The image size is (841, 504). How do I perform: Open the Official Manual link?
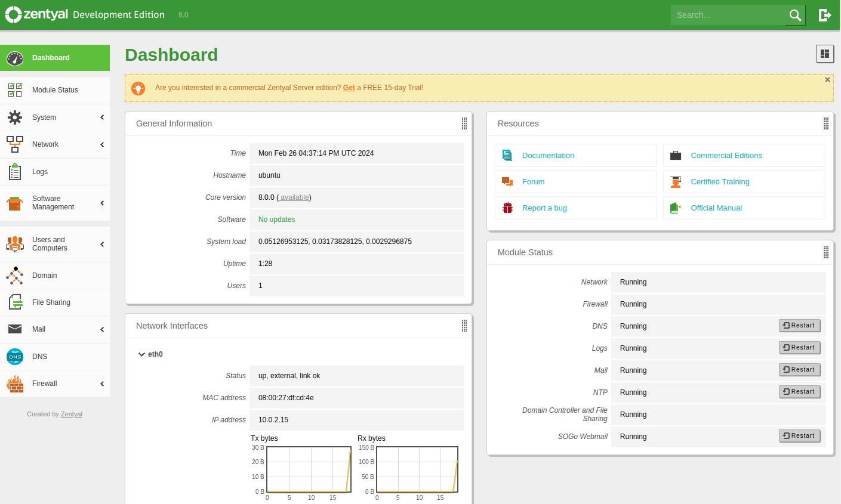pos(716,208)
